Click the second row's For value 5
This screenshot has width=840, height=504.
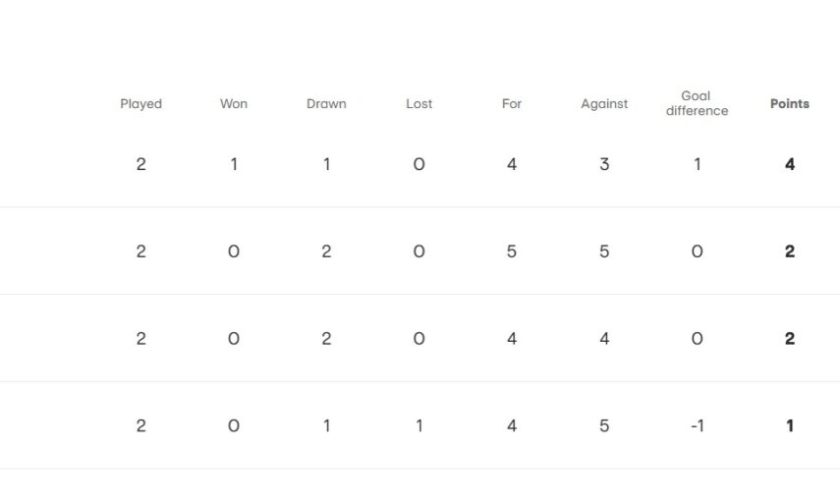point(512,252)
